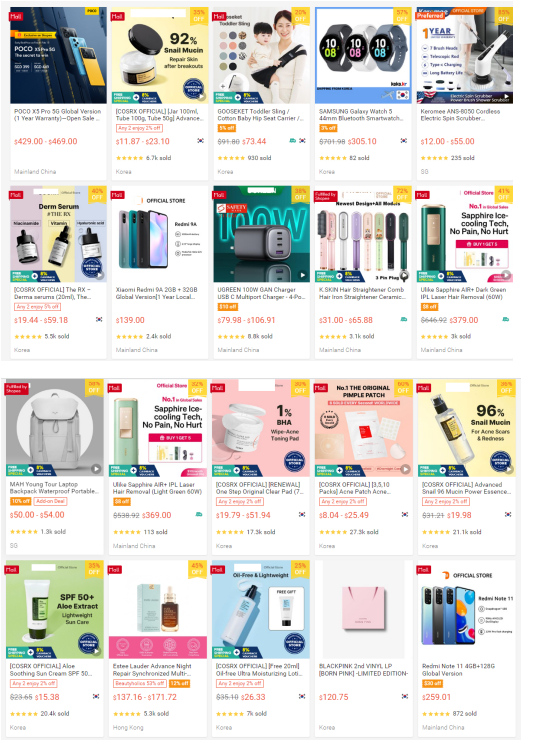Click the $30 off voucher on Redmi Note 11

(x=432, y=683)
